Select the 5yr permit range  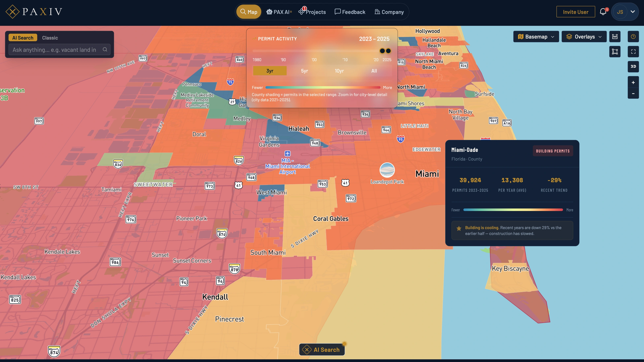(304, 71)
